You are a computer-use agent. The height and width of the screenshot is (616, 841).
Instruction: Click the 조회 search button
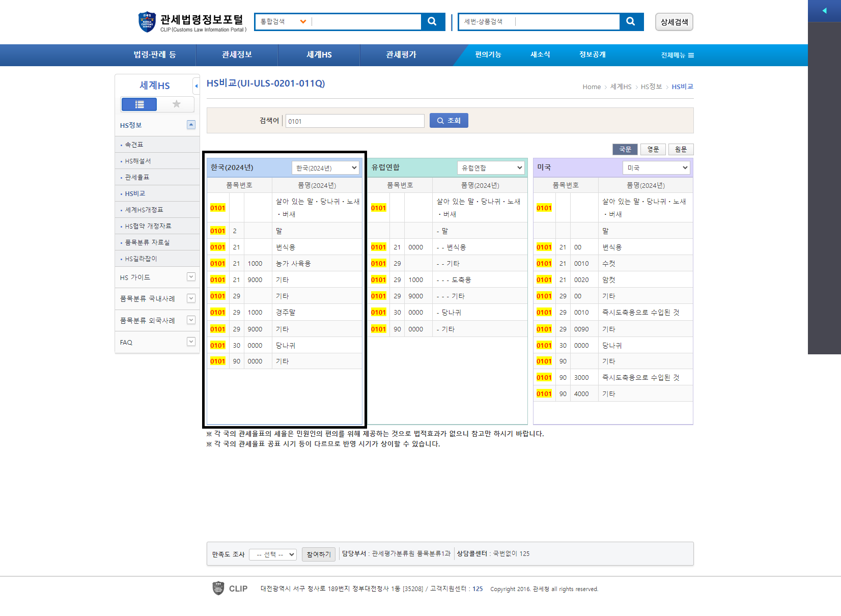point(448,121)
